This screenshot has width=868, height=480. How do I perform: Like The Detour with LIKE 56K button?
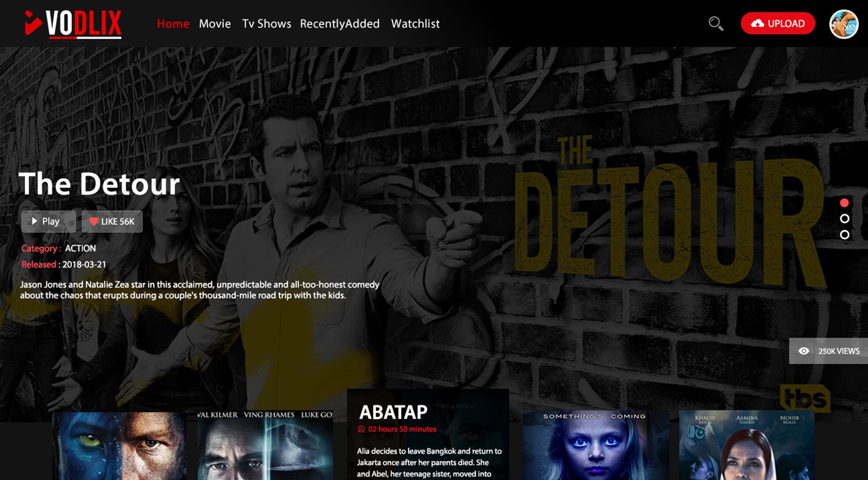click(112, 221)
